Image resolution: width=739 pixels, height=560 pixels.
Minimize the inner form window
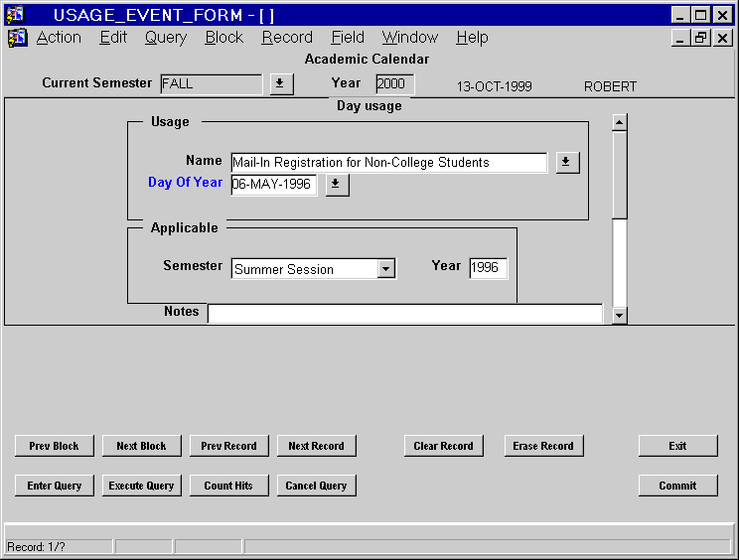coord(680,38)
